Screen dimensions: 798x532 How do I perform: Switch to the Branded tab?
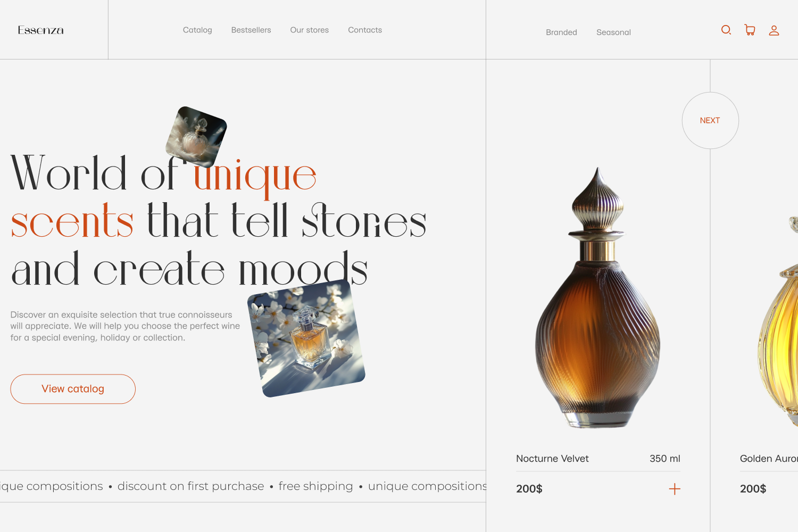click(561, 32)
